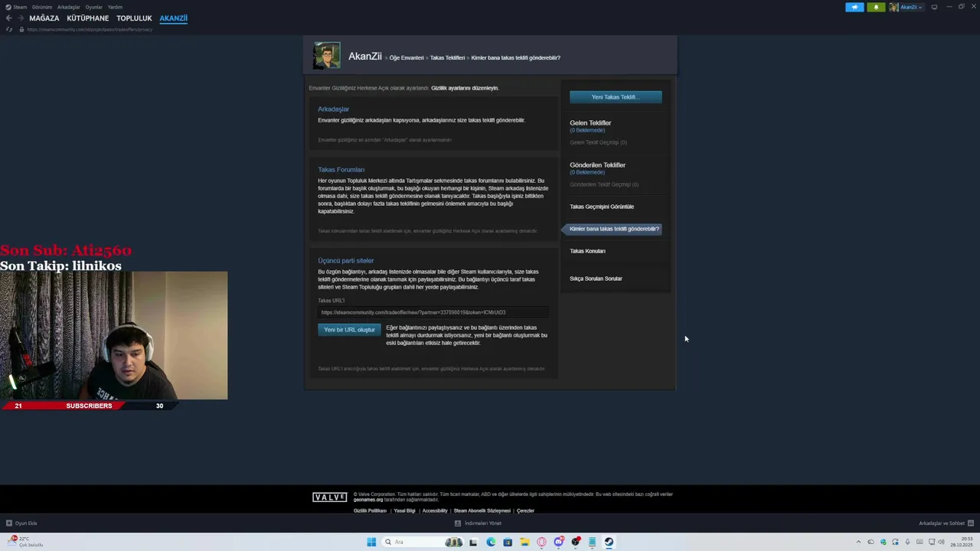Open İndirmeleri Yönet downloads manager
Screen dimensions: 980x551
coord(478,523)
